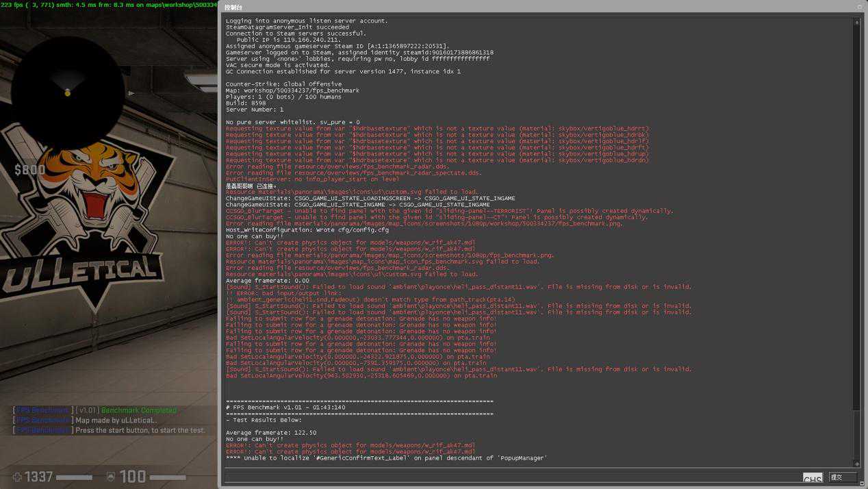Click the $800 money display

[x=30, y=170]
